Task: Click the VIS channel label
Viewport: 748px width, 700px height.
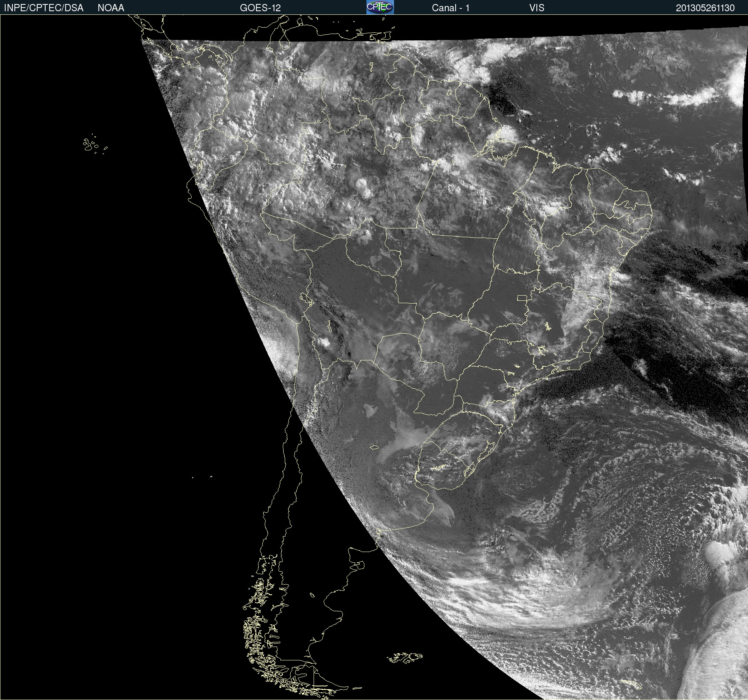Action: (x=537, y=8)
